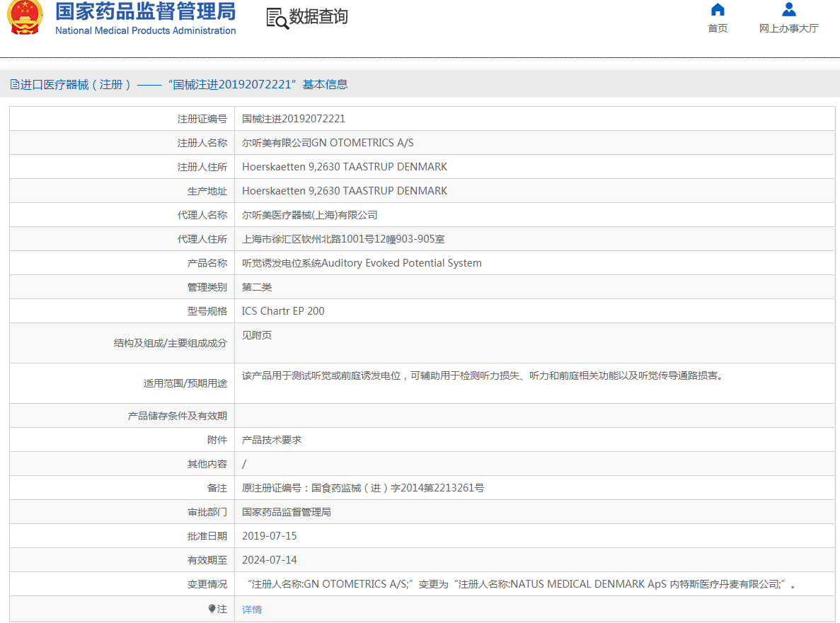This screenshot has width=840, height=623.
Task: Click the document icon before 进口医疗器械
Action: click(x=15, y=85)
